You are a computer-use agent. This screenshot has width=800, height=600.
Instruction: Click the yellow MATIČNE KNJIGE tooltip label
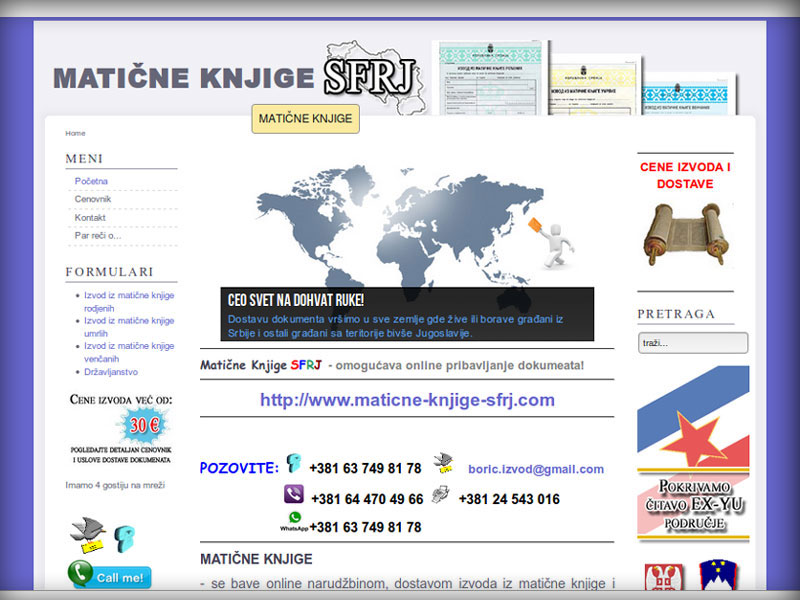[x=305, y=119]
